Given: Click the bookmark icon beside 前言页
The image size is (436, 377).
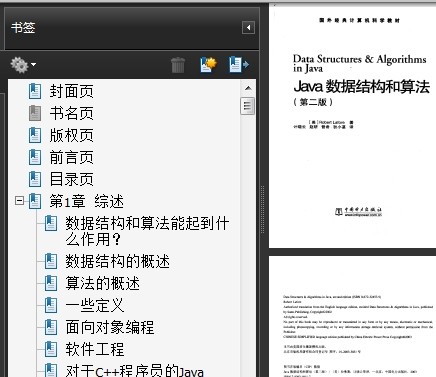Looking at the screenshot, I should [x=35, y=157].
